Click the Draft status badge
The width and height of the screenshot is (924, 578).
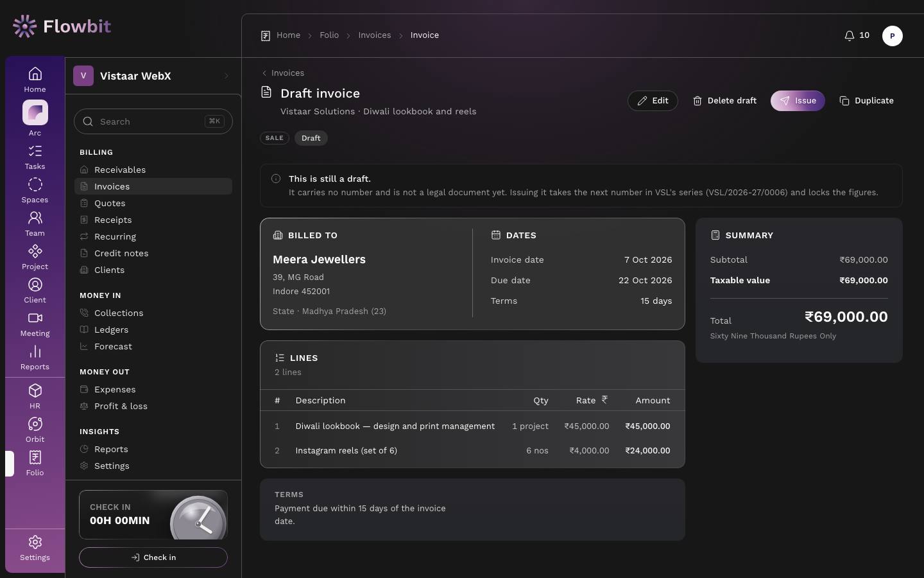coord(311,138)
